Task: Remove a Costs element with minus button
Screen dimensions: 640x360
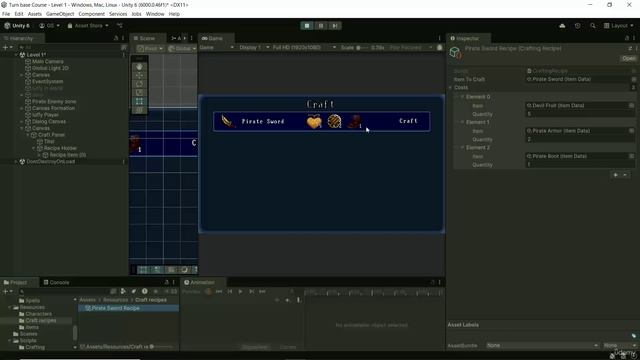Action: tap(625, 175)
